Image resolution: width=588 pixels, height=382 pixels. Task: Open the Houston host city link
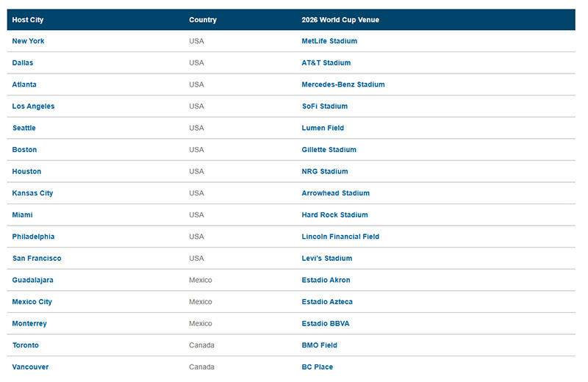tap(26, 171)
